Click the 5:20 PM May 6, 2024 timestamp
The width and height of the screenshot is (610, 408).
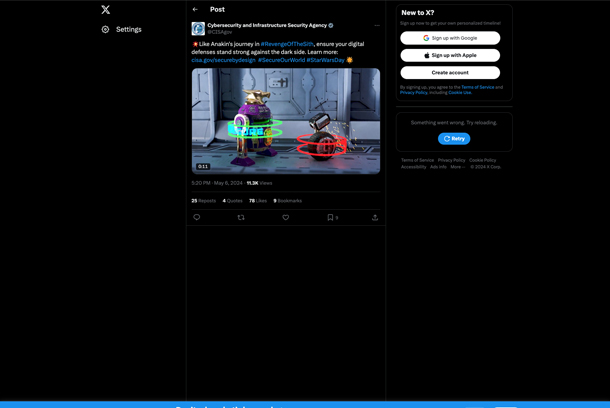click(x=217, y=183)
